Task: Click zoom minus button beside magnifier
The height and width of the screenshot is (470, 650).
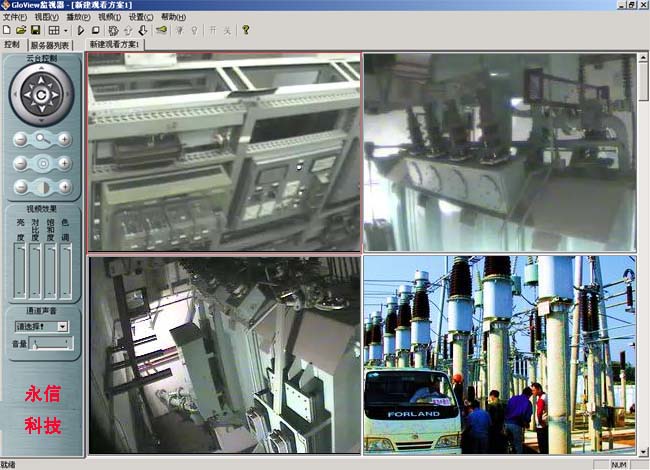Action: pos(20,139)
